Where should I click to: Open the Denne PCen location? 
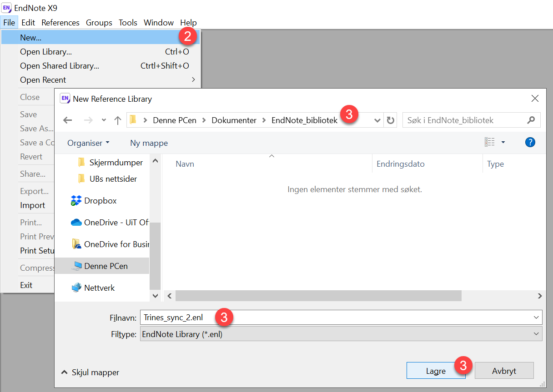coord(106,266)
